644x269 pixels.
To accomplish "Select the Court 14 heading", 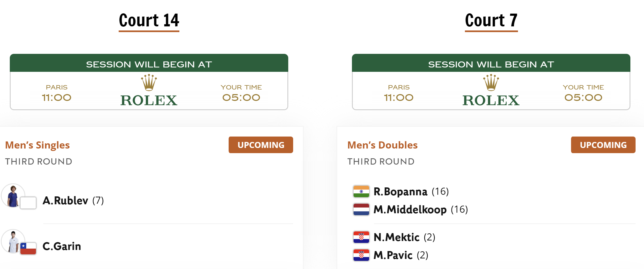I will (x=149, y=20).
